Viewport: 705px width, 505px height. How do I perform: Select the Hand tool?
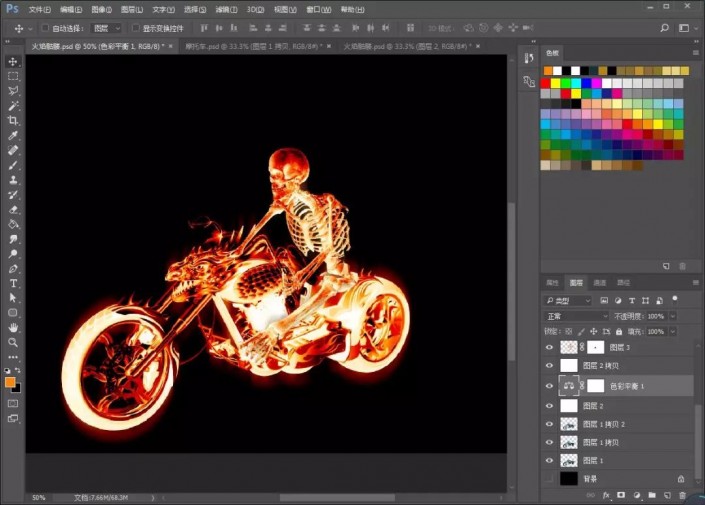(13, 327)
